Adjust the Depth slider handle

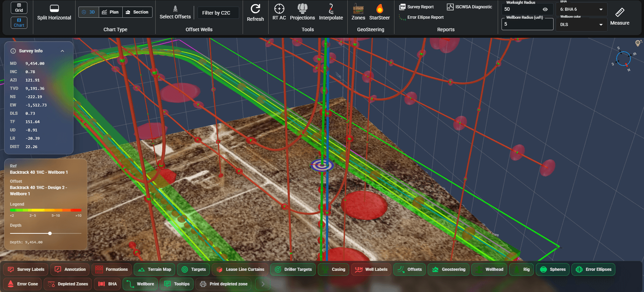point(50,233)
